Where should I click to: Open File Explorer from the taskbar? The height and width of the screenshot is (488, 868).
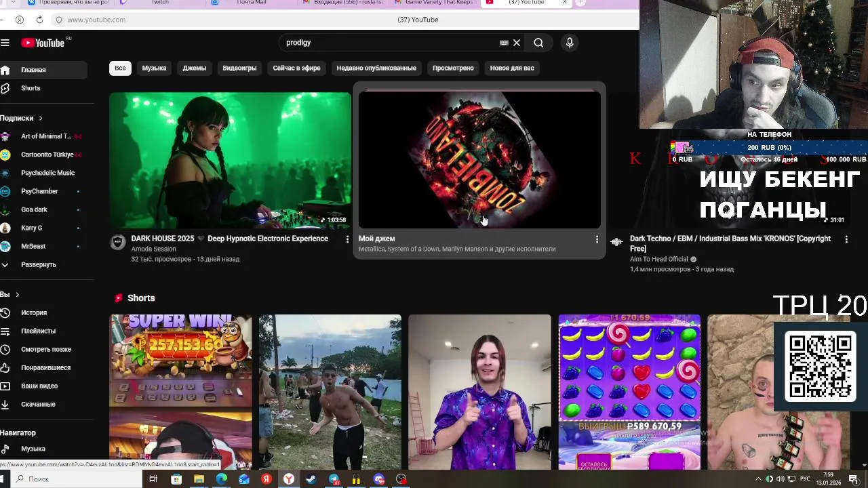pyautogui.click(x=199, y=479)
